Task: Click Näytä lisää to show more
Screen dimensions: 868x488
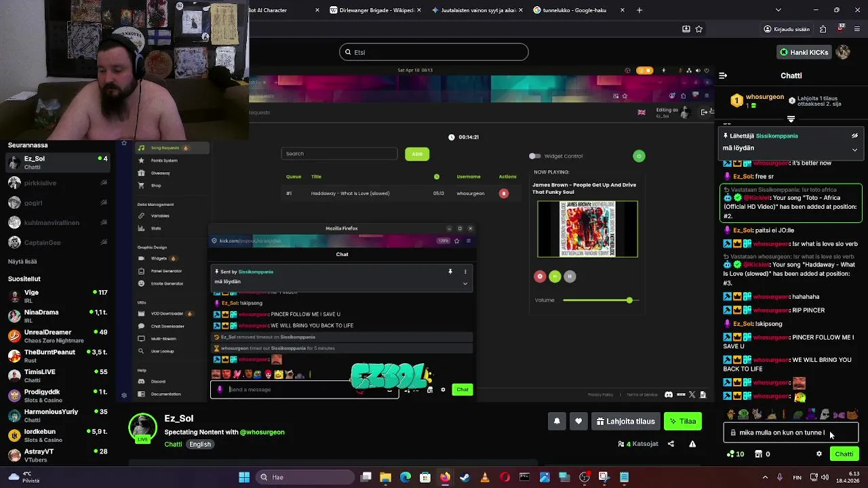Action: pos(22,262)
